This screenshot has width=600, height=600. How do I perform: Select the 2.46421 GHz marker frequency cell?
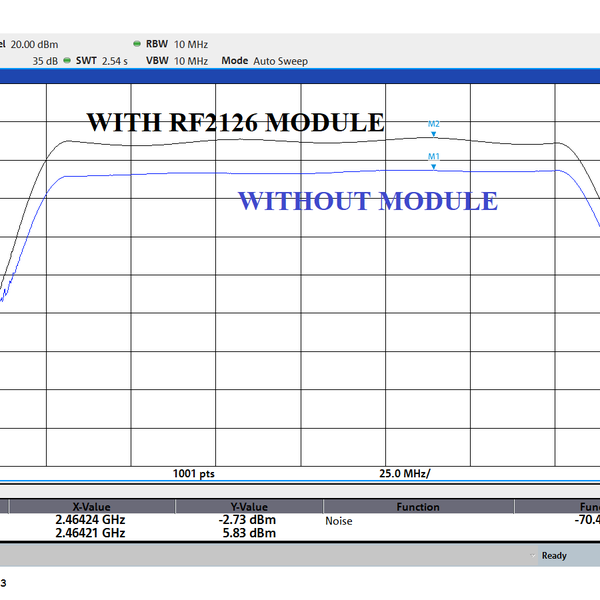(90, 533)
